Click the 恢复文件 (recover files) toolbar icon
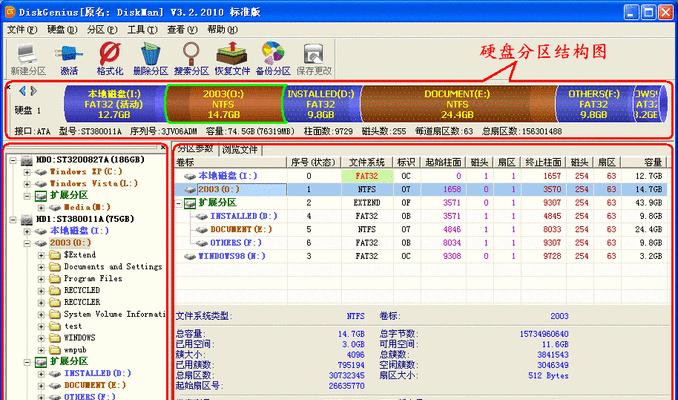 [x=232, y=59]
